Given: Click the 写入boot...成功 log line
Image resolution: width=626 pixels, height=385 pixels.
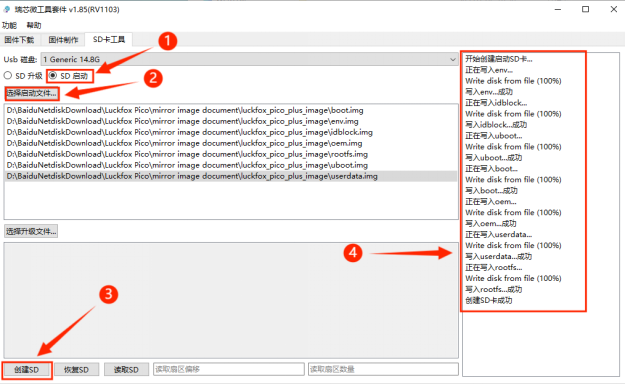Looking at the screenshot, I should (491, 191).
